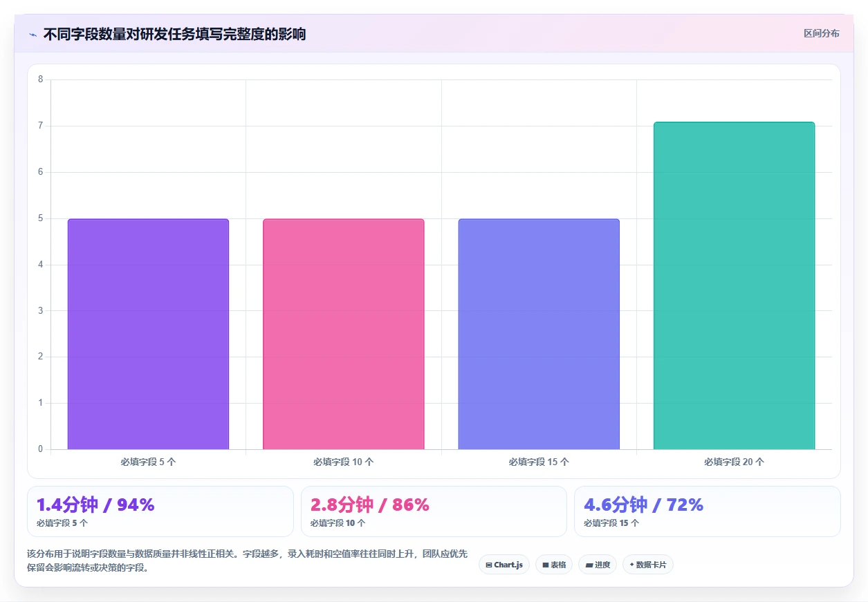Click the chart title 不同字段数量对研发任务填写完整度的影响
Screen dimensions: 868x602
174,35
